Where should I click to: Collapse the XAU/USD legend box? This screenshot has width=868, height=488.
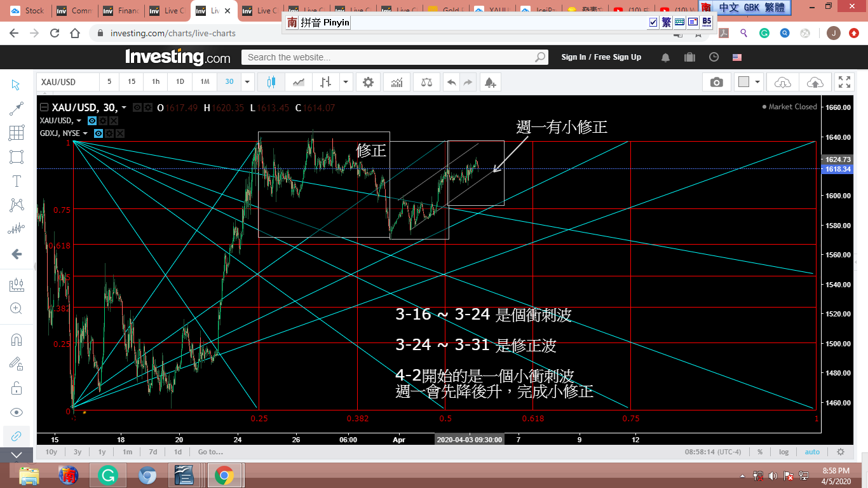(44, 107)
